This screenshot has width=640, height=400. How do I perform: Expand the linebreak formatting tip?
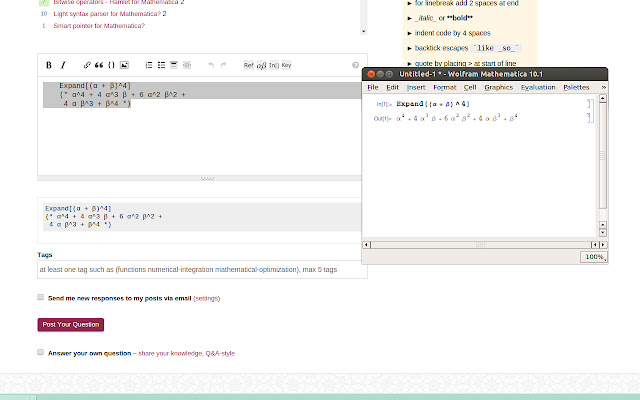(x=409, y=3)
